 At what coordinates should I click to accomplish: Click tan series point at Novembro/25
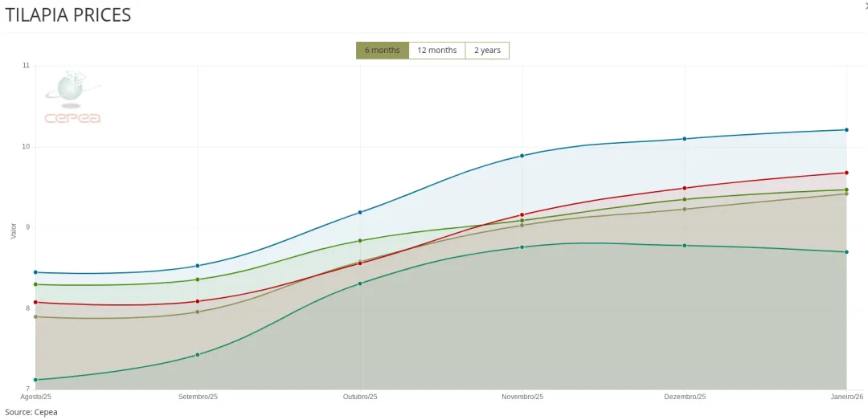pyautogui.click(x=522, y=225)
